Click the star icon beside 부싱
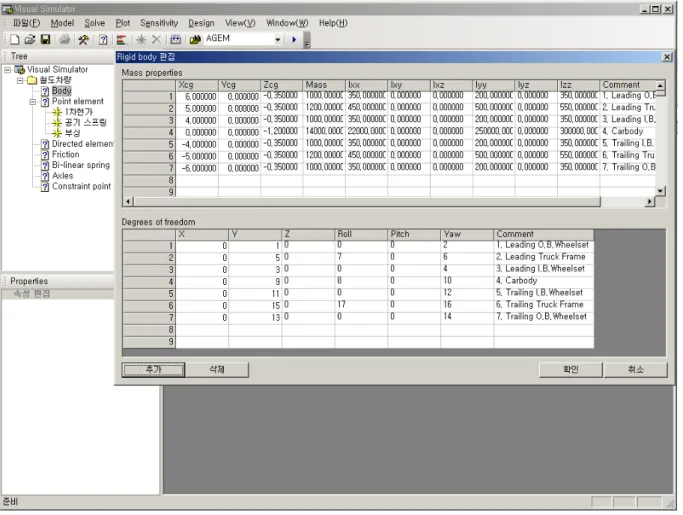 click(57, 133)
